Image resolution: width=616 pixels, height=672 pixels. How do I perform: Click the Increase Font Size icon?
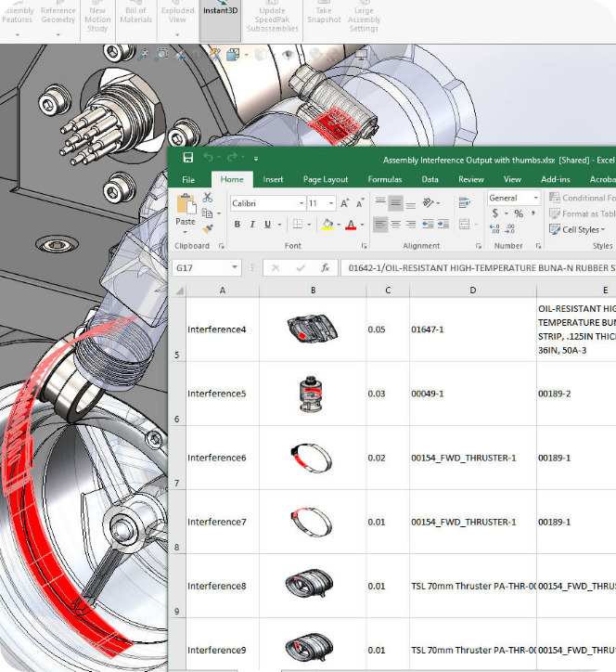tap(345, 202)
